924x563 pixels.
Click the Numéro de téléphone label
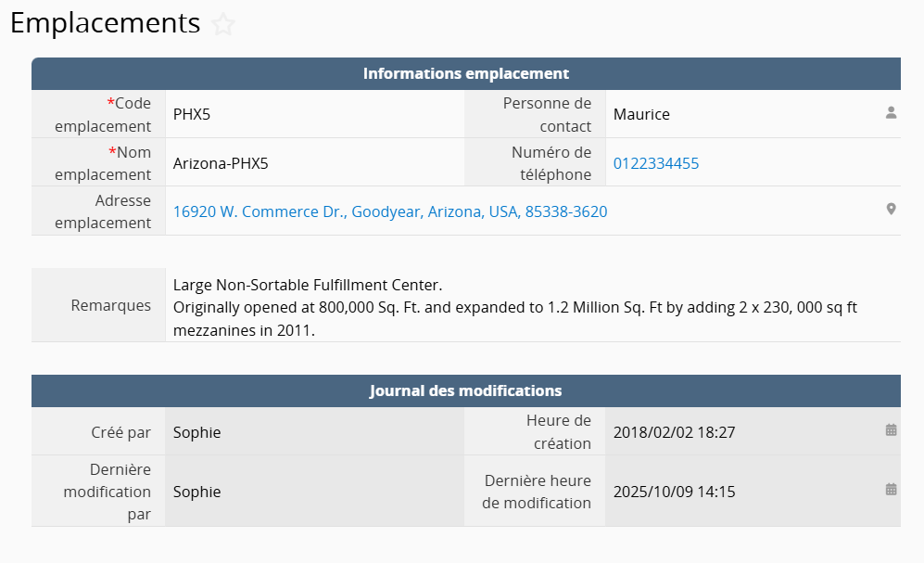coord(551,163)
